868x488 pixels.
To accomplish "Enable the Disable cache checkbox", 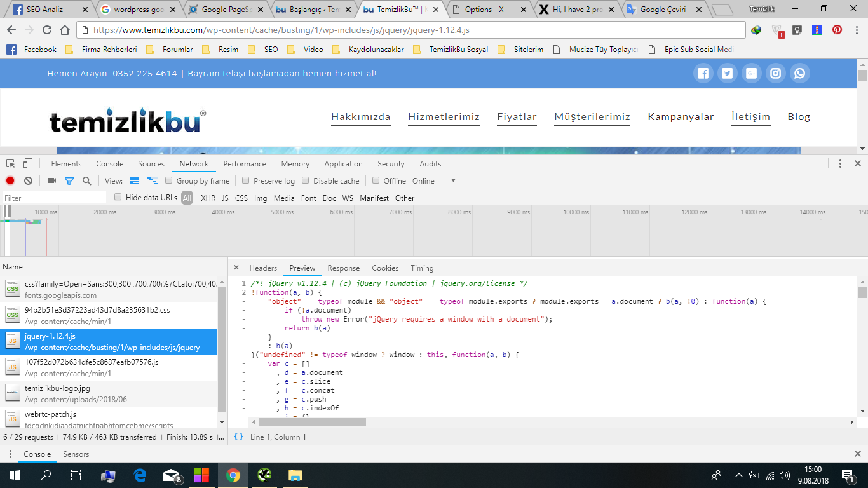I will (306, 180).
